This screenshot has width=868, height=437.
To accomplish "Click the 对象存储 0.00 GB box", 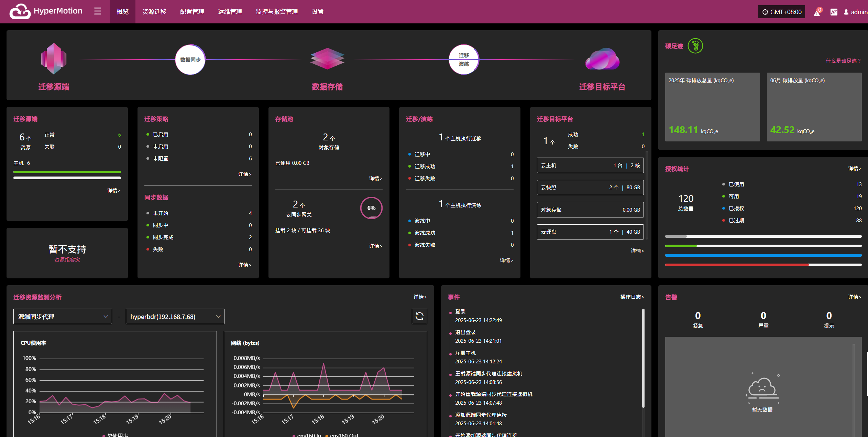I will click(x=590, y=210).
